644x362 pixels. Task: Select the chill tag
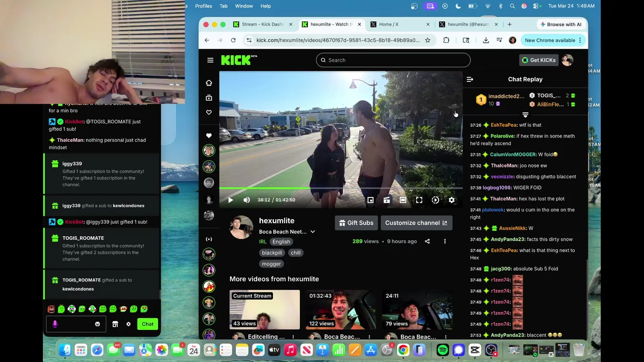click(x=296, y=253)
